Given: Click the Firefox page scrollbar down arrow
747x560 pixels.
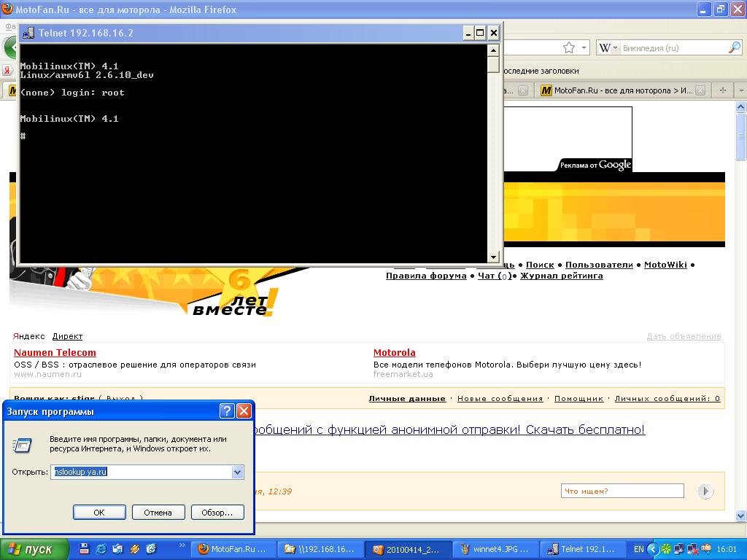Looking at the screenshot, I should point(741,516).
